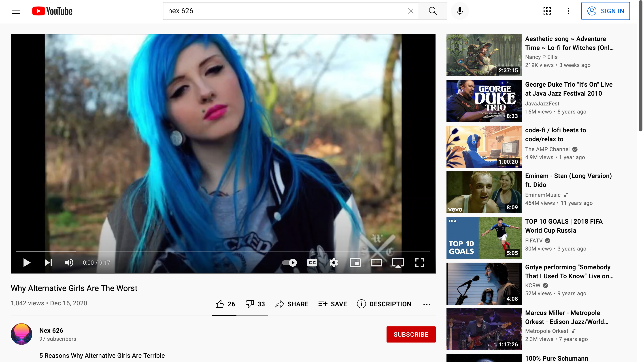Open 'Aesthetic song ~ Adventure Time' title
644x362 pixels.
click(569, 43)
